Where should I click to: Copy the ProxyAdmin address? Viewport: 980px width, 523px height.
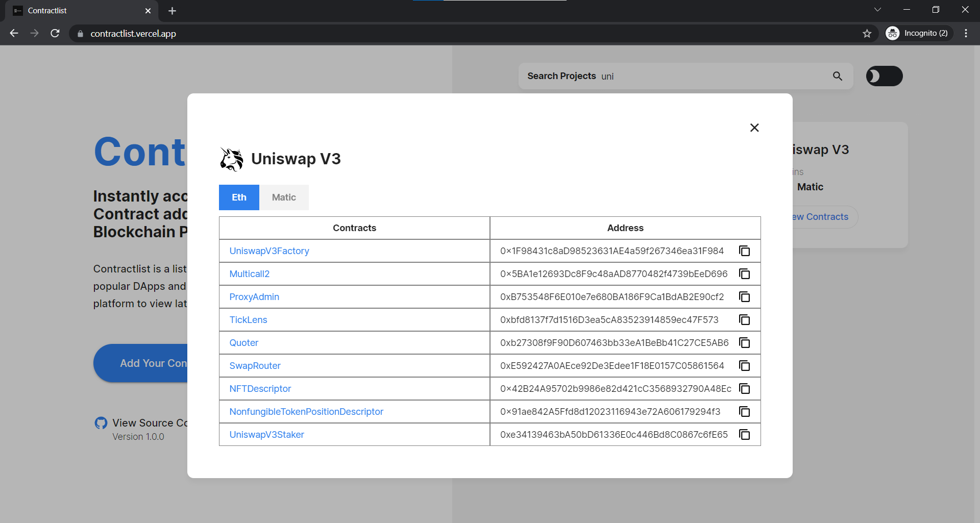745,297
